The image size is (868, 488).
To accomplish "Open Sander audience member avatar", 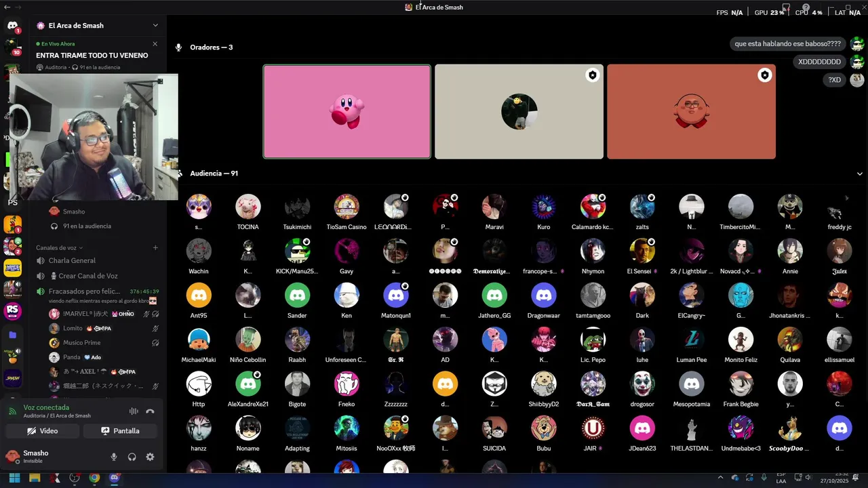I will click(x=297, y=296).
